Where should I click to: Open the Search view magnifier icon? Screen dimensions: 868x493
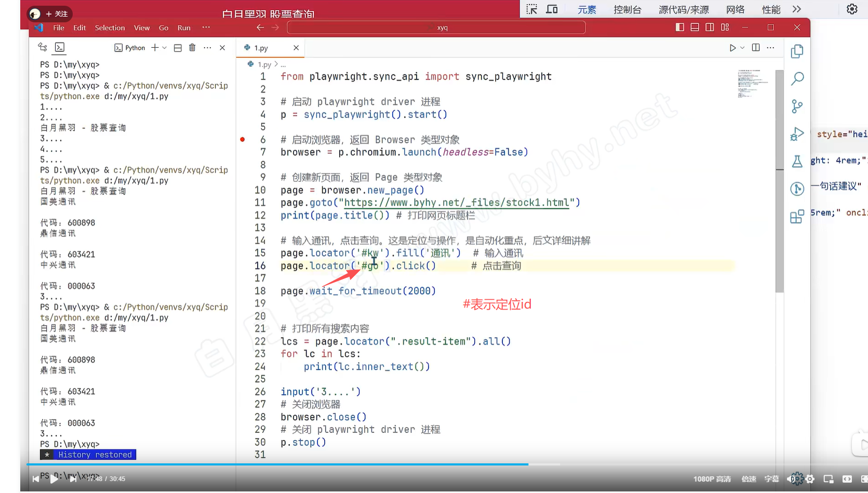tap(797, 78)
